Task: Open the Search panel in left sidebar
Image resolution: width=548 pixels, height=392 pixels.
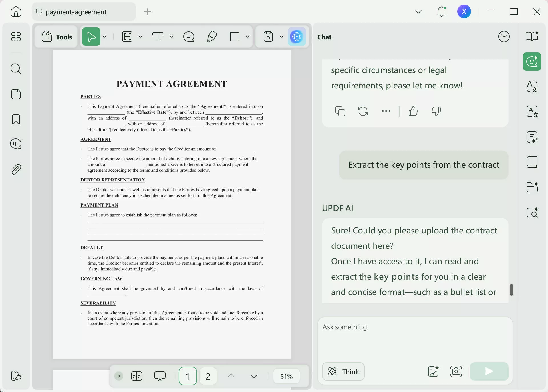Action: click(16, 69)
